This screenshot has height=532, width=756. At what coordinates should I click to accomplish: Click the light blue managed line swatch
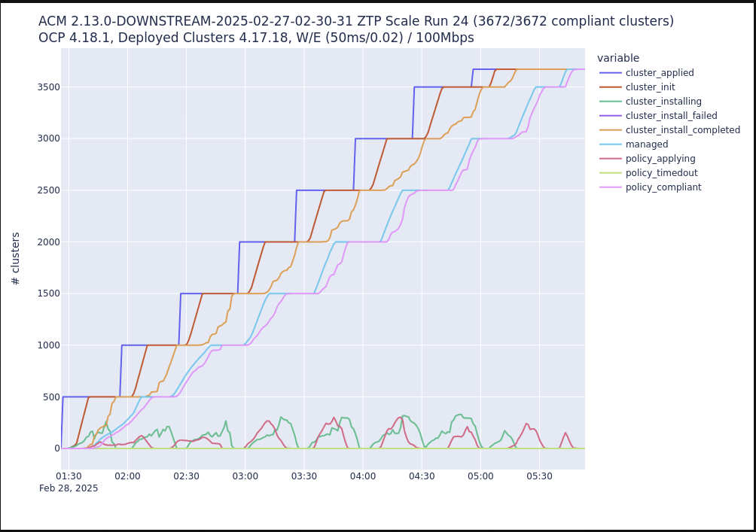611,144
